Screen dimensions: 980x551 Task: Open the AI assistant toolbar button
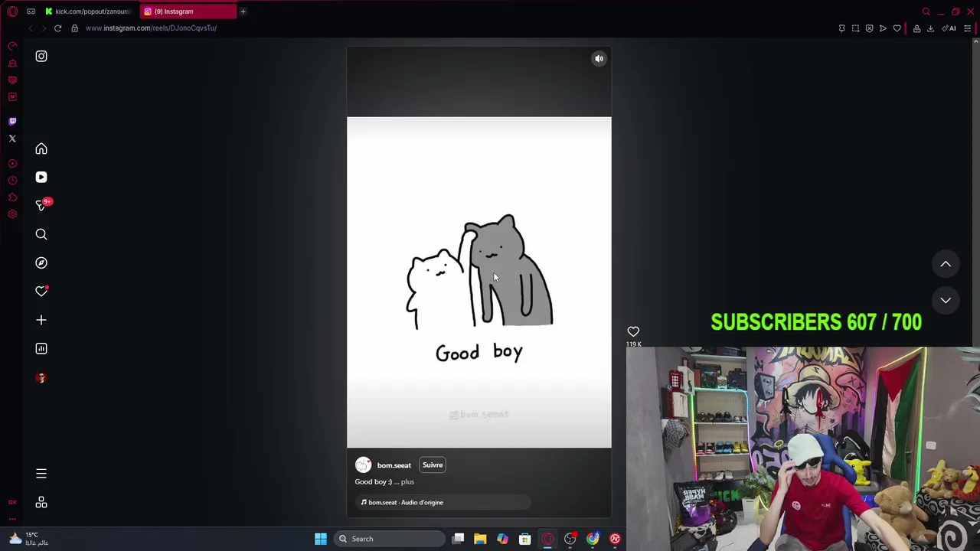(949, 28)
